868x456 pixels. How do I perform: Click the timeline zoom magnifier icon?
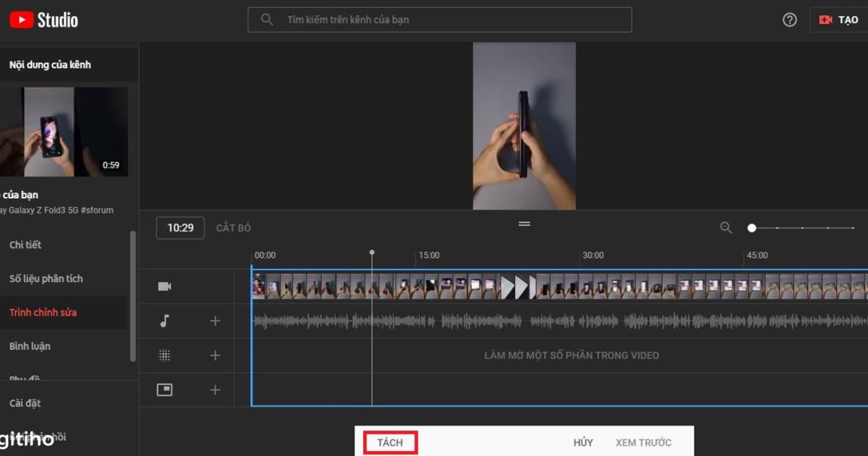click(x=726, y=227)
